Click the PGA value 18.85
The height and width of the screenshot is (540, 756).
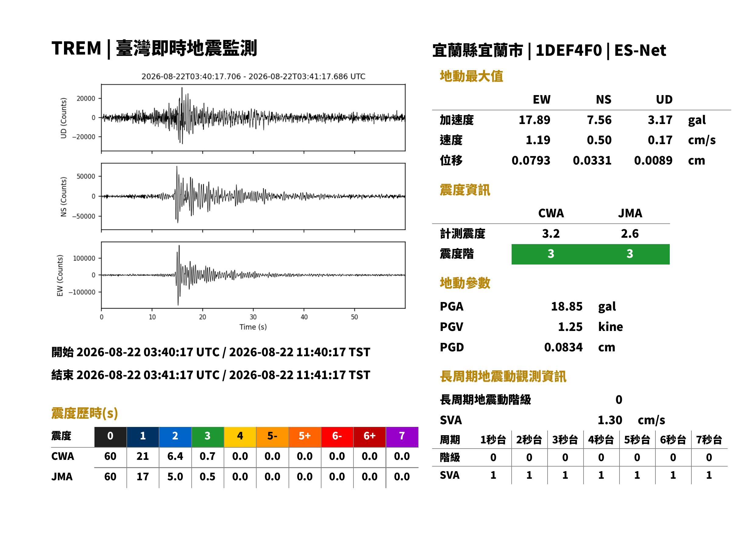[566, 306]
